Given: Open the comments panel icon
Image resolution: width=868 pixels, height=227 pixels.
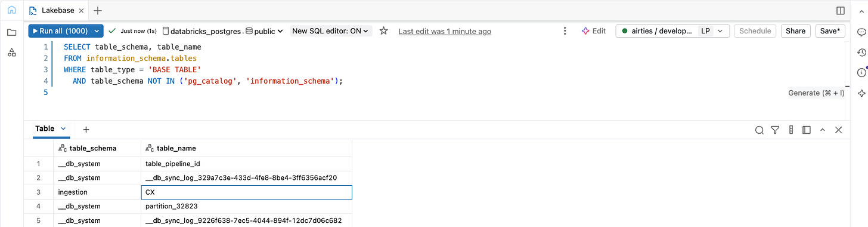Looking at the screenshot, I should pos(861,33).
